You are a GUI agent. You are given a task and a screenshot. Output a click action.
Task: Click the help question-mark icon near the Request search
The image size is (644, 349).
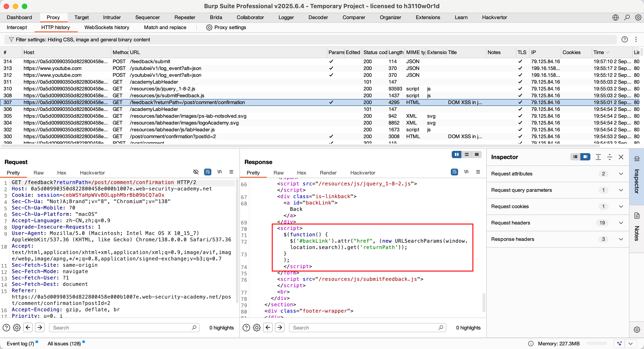(x=6, y=327)
